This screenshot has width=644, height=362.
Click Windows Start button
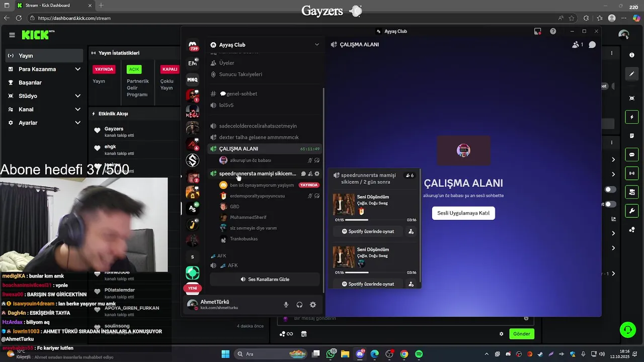pyautogui.click(x=225, y=354)
